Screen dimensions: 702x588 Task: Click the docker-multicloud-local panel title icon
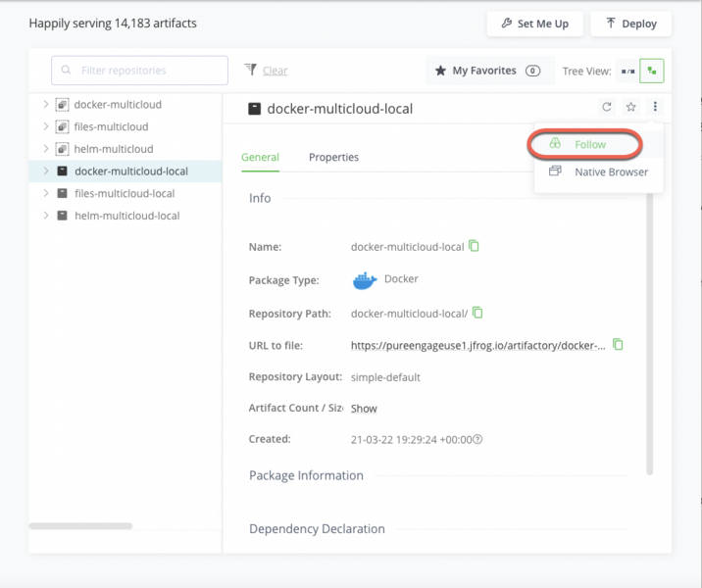click(254, 109)
